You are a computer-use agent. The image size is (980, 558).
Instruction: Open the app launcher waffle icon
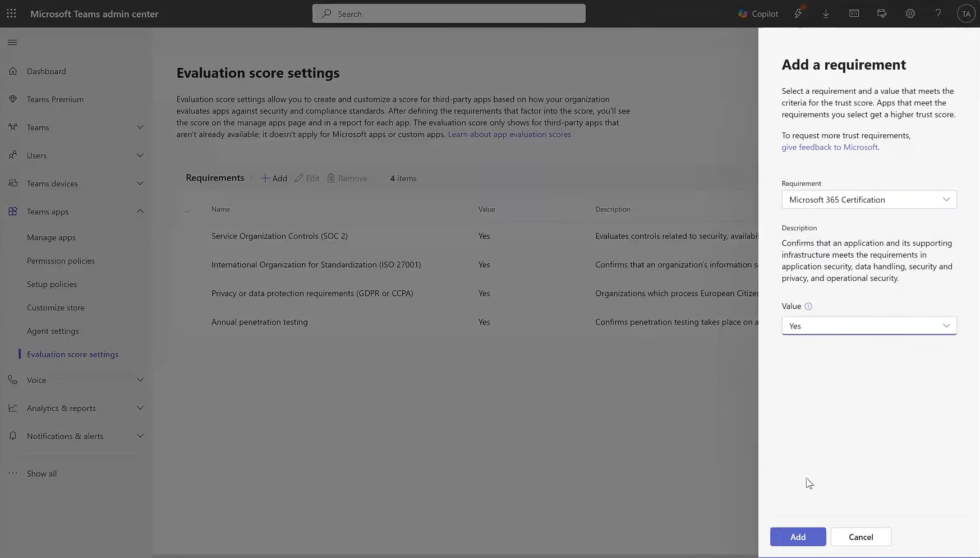[11, 13]
